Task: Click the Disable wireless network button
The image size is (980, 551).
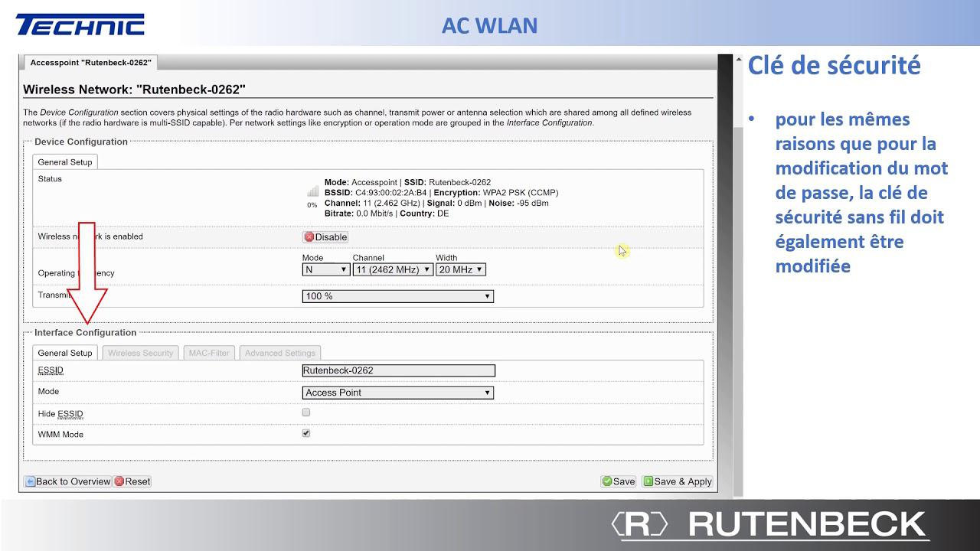Action: pyautogui.click(x=325, y=237)
